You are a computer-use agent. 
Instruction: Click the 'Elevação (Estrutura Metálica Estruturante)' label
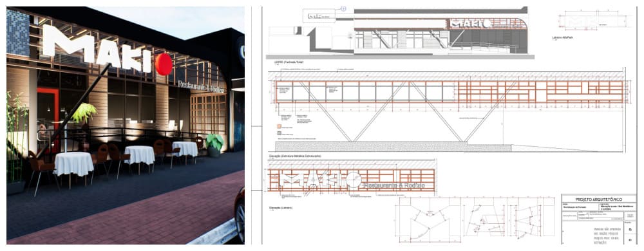click(x=295, y=156)
